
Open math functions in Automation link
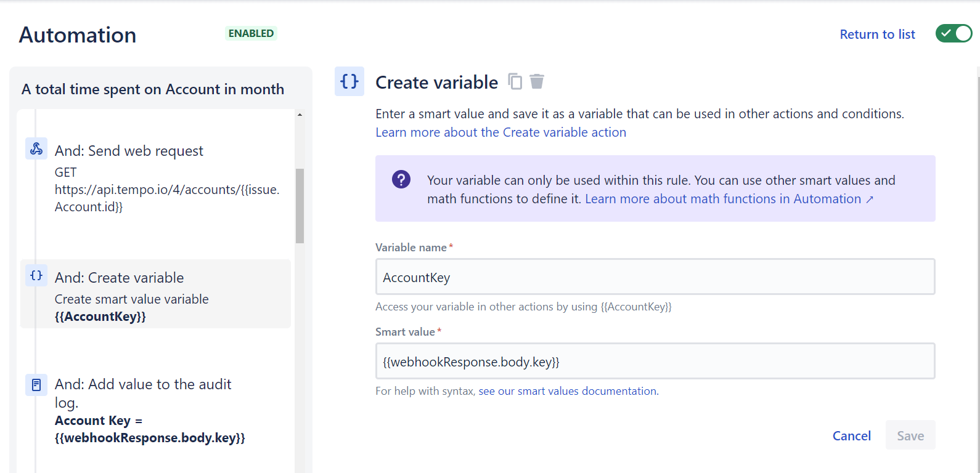coord(729,199)
